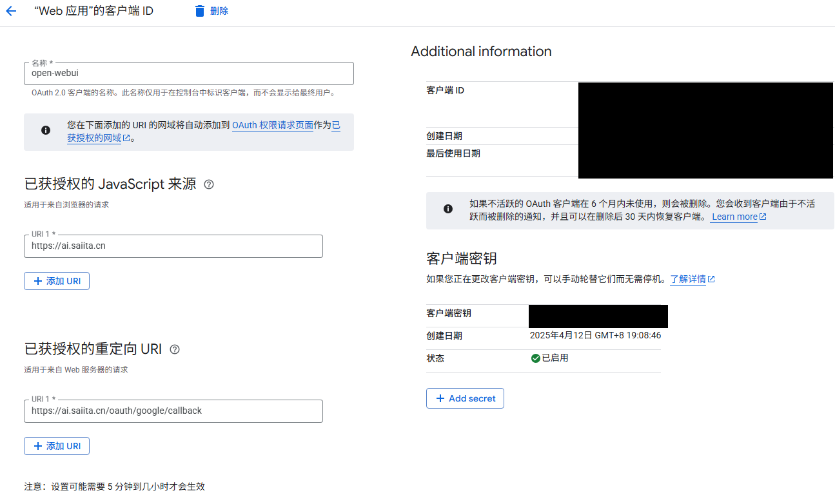Select the google callback redirect URI field
The image size is (835, 504).
(x=173, y=411)
